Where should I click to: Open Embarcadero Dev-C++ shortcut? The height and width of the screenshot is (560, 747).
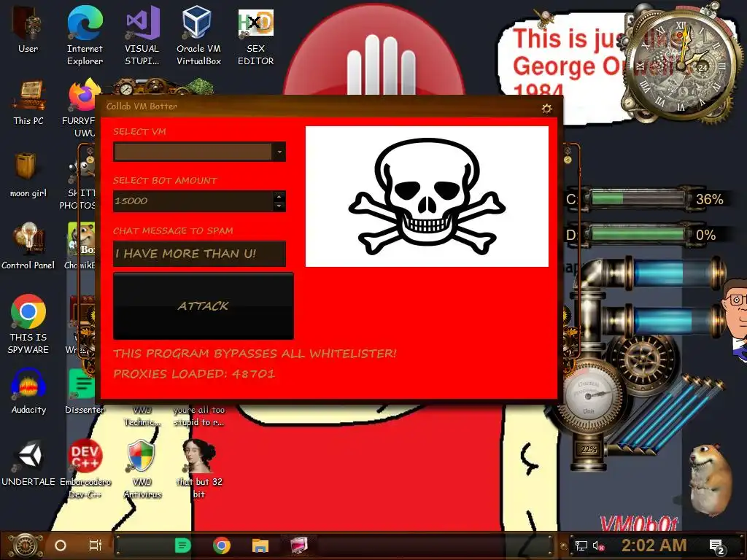click(x=85, y=469)
